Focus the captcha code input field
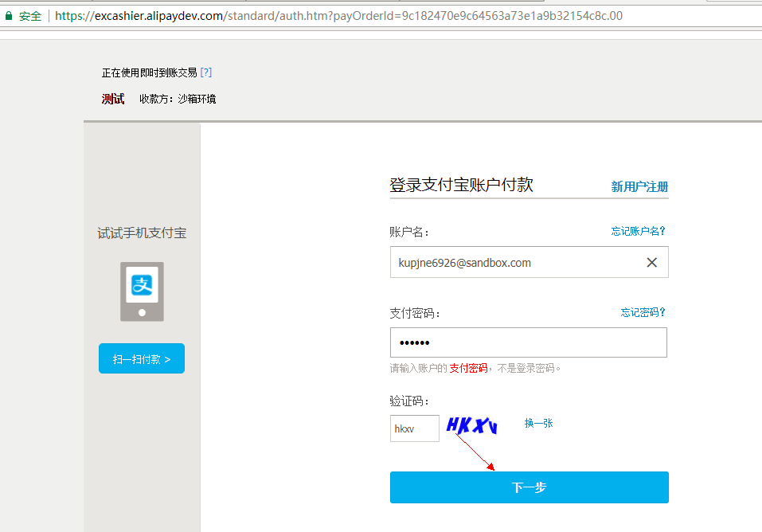Viewport: 762px width, 532px height. click(415, 428)
